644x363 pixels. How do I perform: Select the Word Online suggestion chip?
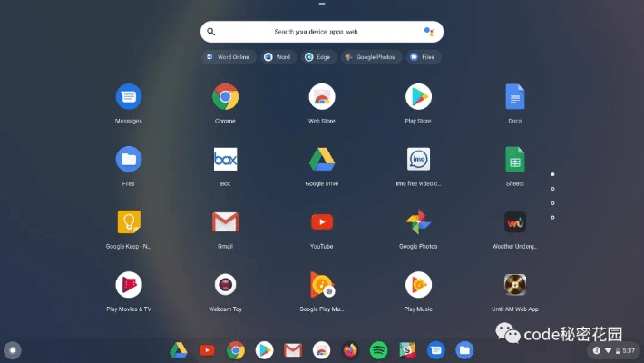(229, 57)
